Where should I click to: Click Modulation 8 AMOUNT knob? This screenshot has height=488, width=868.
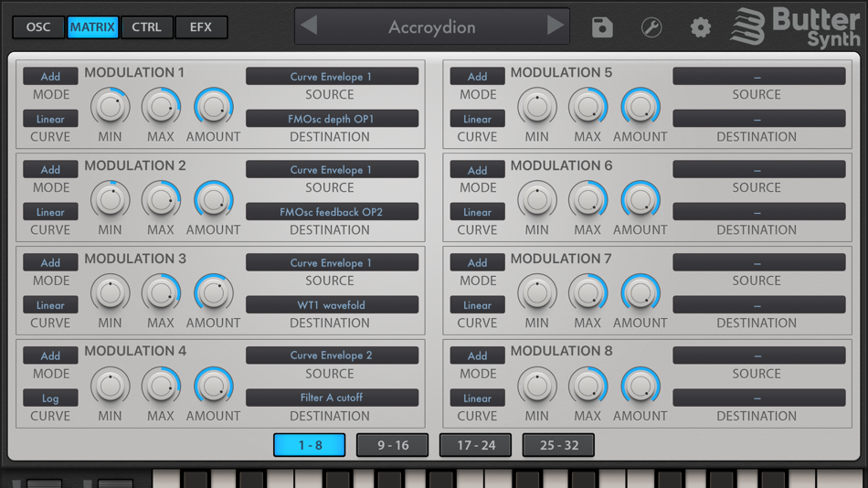click(x=640, y=386)
